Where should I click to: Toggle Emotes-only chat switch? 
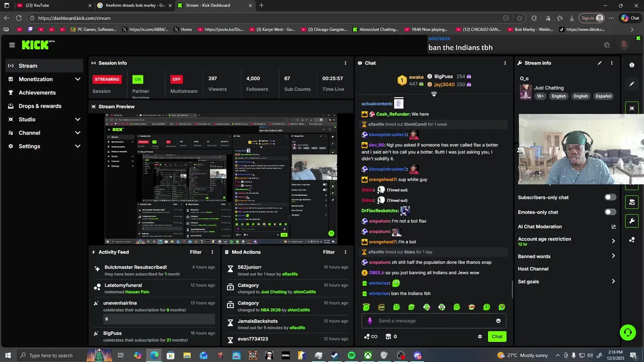click(x=610, y=212)
